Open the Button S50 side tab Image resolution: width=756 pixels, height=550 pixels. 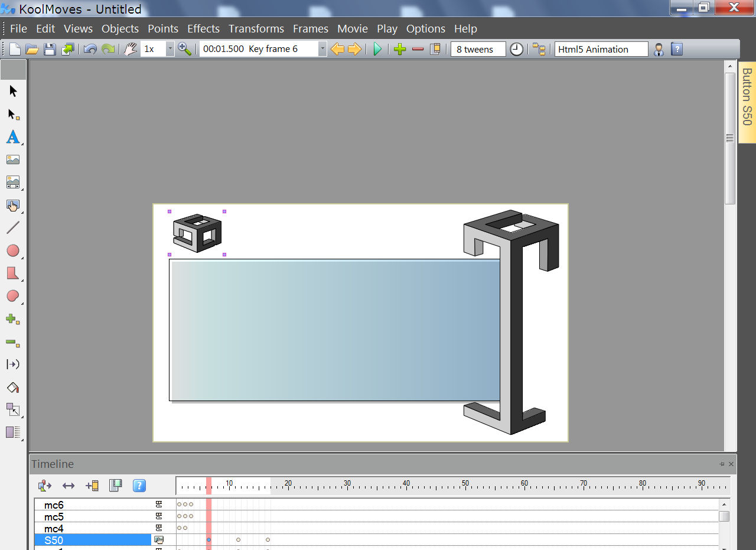747,102
